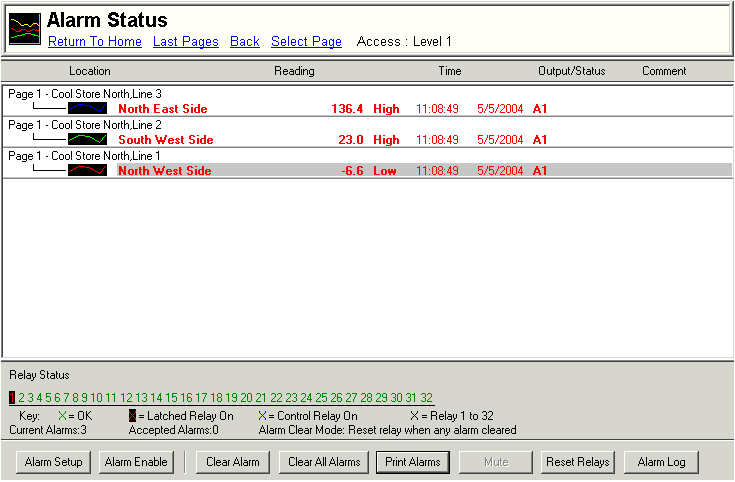
Task: Click Page 1 - Cool Store North,Line 1
Action: point(84,156)
